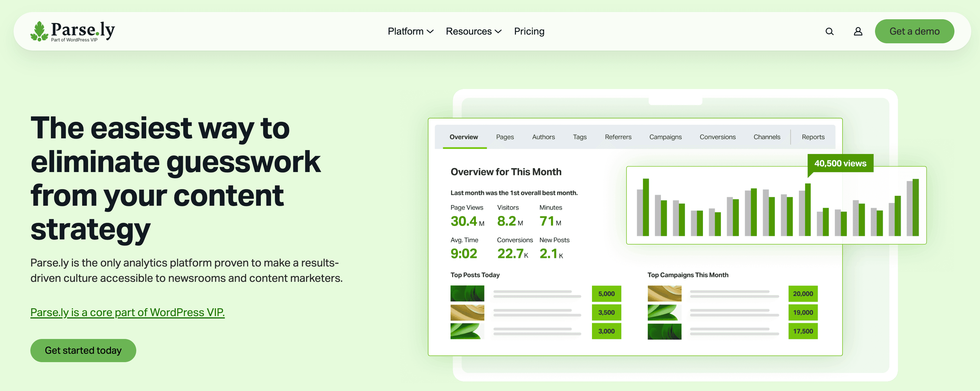Click the Overview for This Month heading

click(x=506, y=172)
